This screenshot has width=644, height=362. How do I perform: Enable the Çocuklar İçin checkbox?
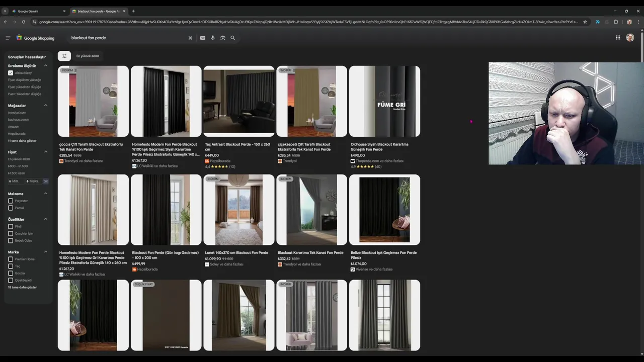coord(11,233)
